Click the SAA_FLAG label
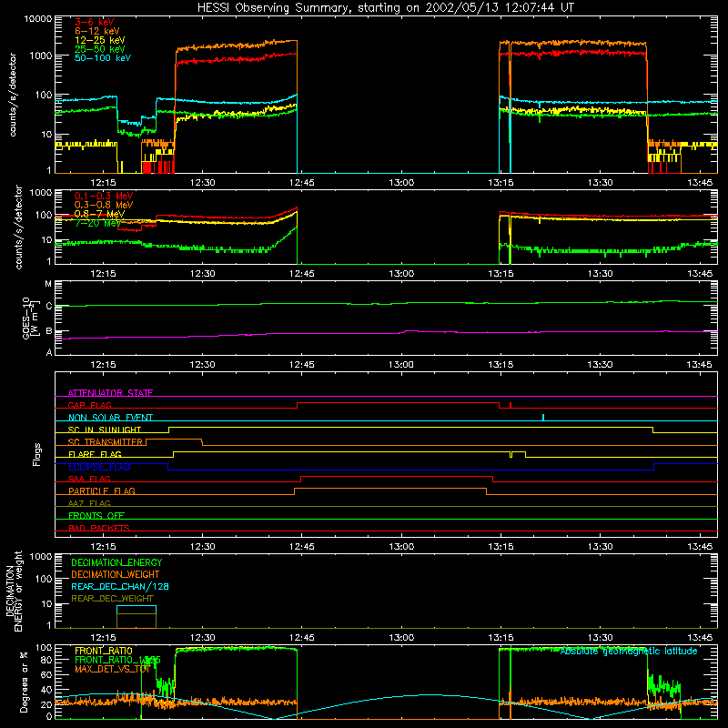Image resolution: width=728 pixels, height=728 pixels. pos(89,479)
